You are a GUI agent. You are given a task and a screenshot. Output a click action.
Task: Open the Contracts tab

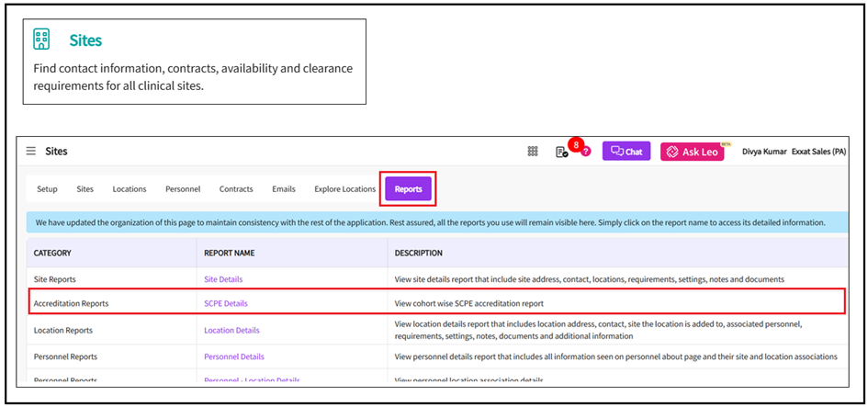[x=236, y=189]
